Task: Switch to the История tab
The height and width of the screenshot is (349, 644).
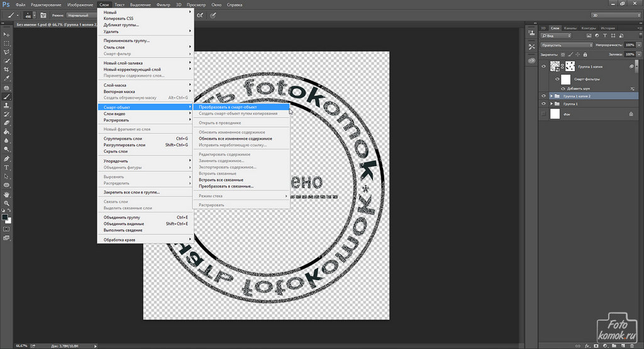Action: coord(608,28)
